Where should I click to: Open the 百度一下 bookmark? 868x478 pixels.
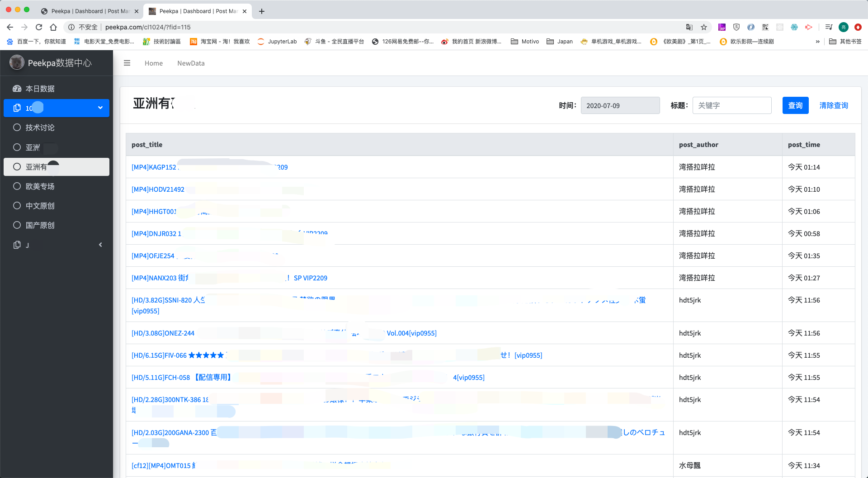pos(36,42)
